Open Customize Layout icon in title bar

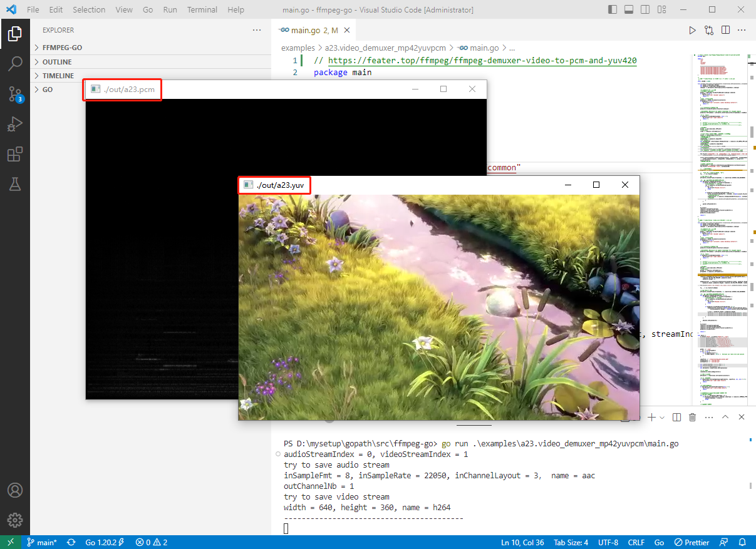tap(662, 9)
